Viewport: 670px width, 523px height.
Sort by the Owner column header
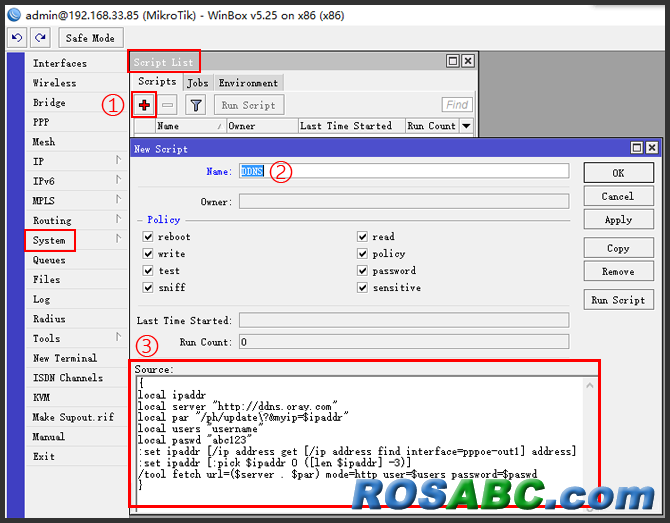pos(262,126)
